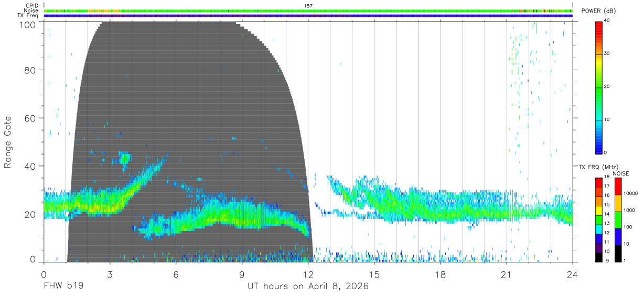Screen dimensions: 644x297
Task: Click the x-axis tick label 24
Action: [573, 274]
